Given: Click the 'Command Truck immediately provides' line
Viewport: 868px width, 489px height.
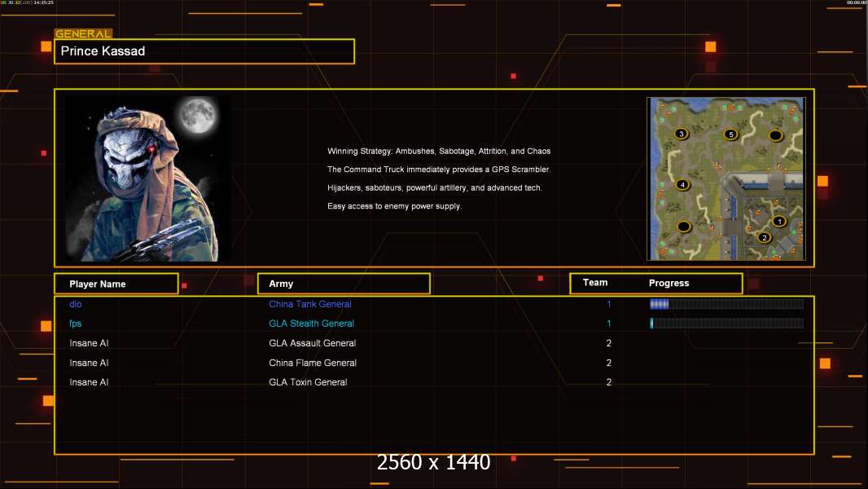Looking at the screenshot, I should [x=439, y=170].
